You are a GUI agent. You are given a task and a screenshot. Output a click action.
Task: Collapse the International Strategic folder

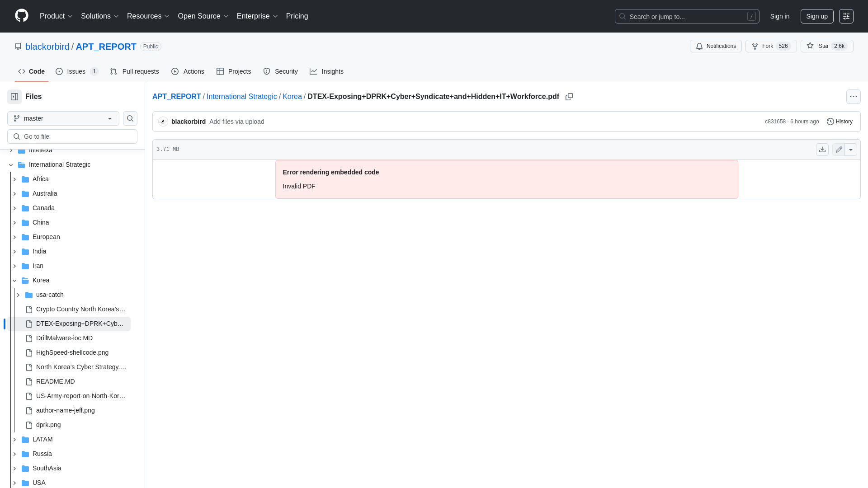point(11,165)
